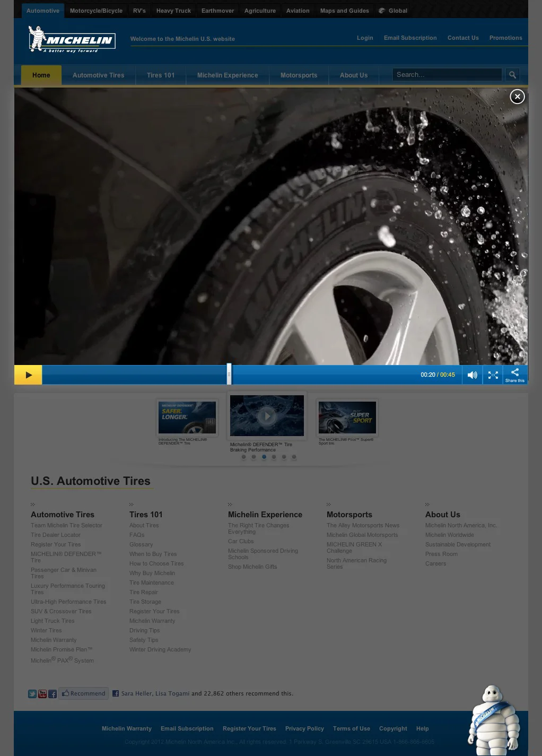Select the second carousel dot
Screen dimensions: 542x756
pos(253,457)
